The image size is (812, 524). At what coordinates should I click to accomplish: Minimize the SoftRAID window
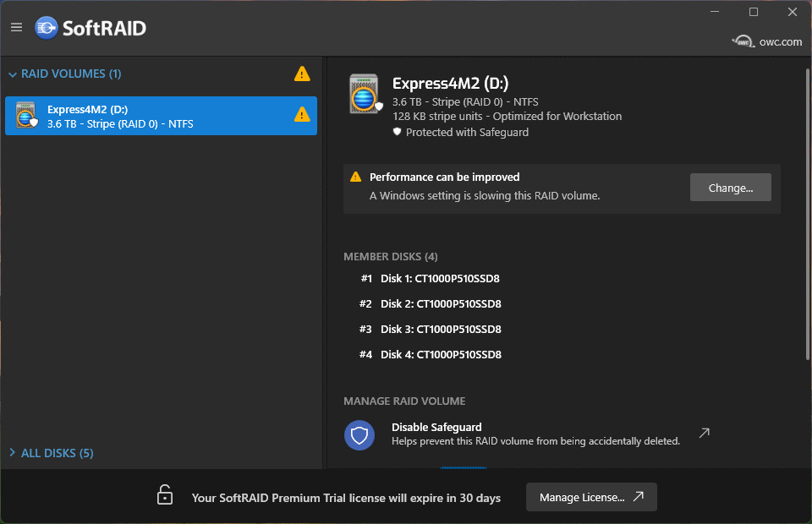pos(715,11)
